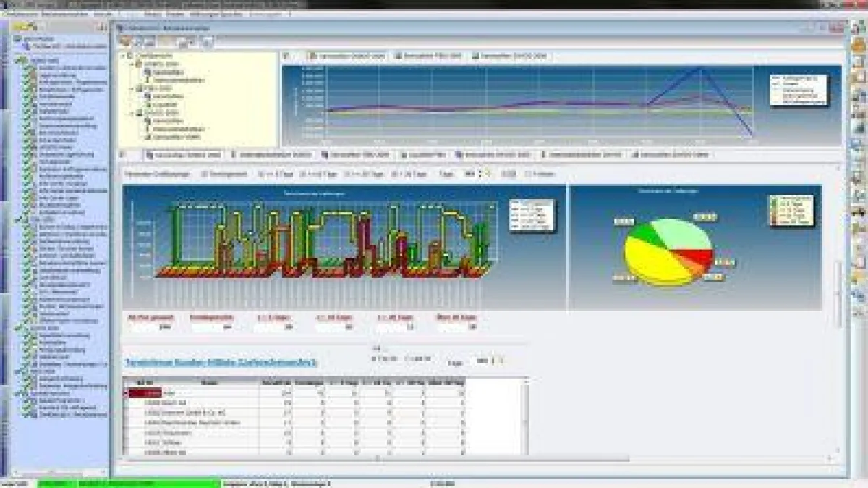Viewport: 868px width, 488px height.
Task: Select the first radio button above customer table
Action: [373, 358]
